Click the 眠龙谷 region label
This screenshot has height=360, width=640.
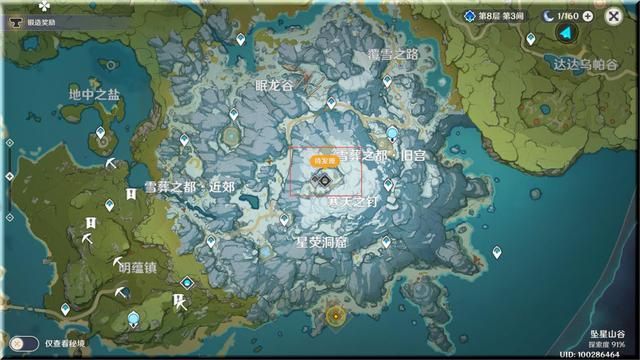pos(274,86)
